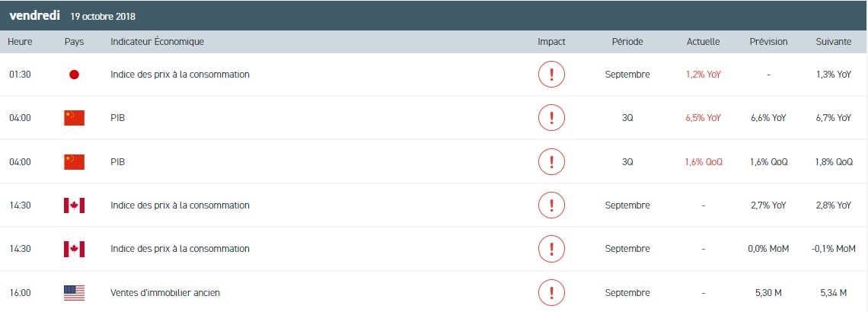The width and height of the screenshot is (868, 312).
Task: Click impact icon in the 3Q 6,5% YoY row
Action: pos(551,118)
